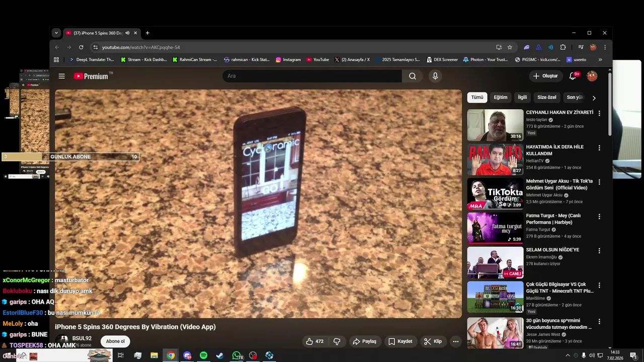644x362 pixels.
Task: Open Chrome apps grid in bookmarks bar
Action: (x=56, y=59)
